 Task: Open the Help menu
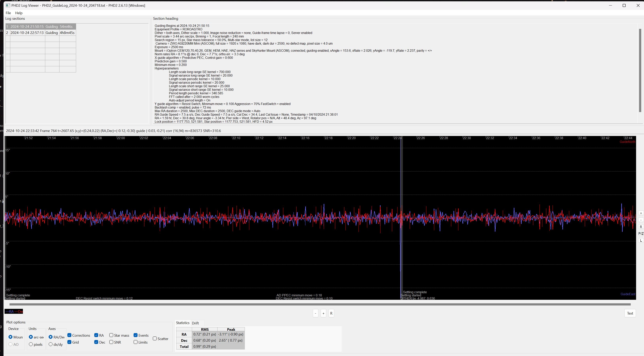click(19, 13)
